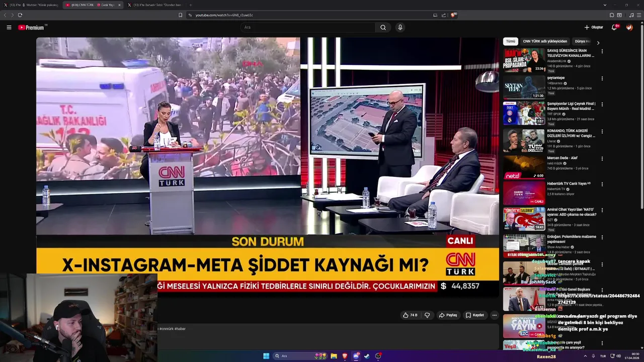Image resolution: width=644 pixels, height=362 pixels.
Task: Open Erdoğan: Polemiklere malzeme yapılmasın title
Action: coord(572,239)
